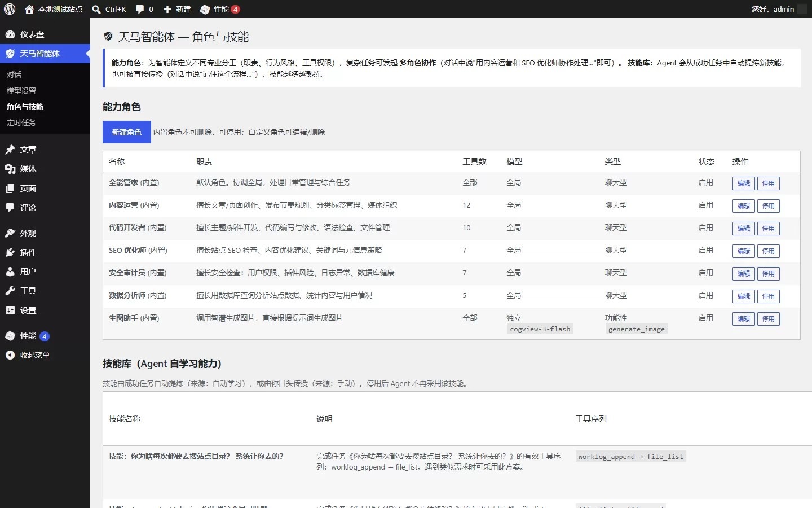This screenshot has width=812, height=508.
Task: Click the cogview-3-flash model tag
Action: click(540, 329)
